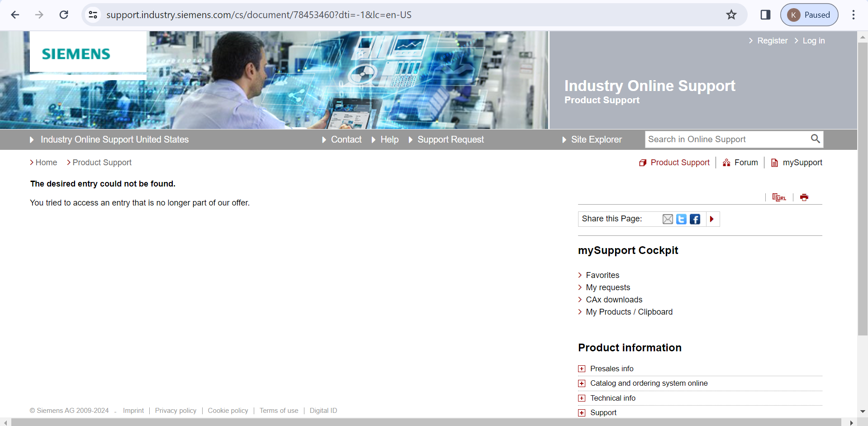
Task: Click 'The desired entry could not be found.' text
Action: pyautogui.click(x=103, y=184)
